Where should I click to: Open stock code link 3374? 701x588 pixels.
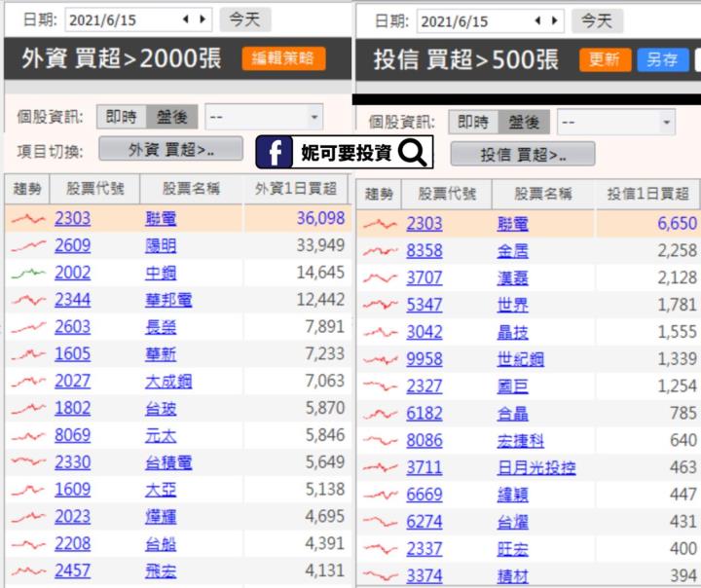click(x=424, y=576)
